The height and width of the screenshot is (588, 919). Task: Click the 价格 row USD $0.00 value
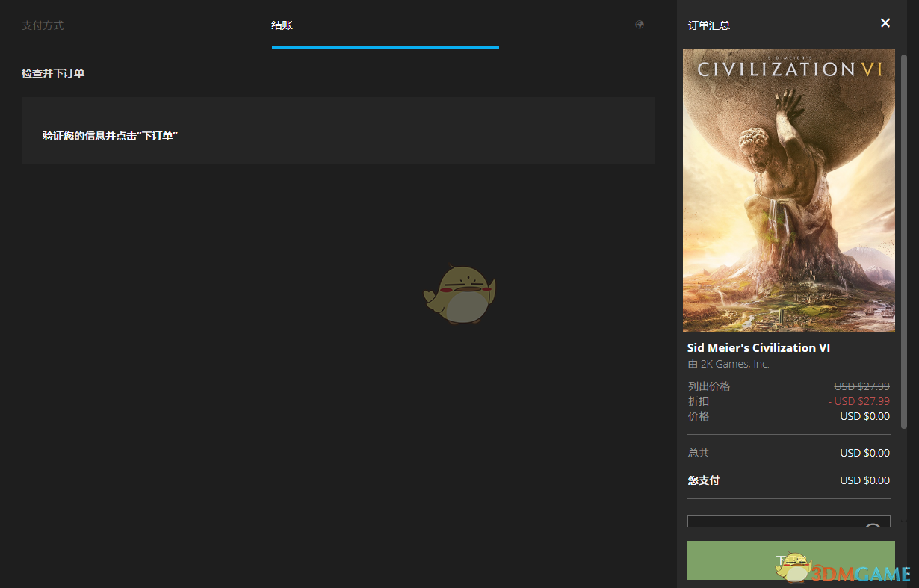pyautogui.click(x=864, y=416)
